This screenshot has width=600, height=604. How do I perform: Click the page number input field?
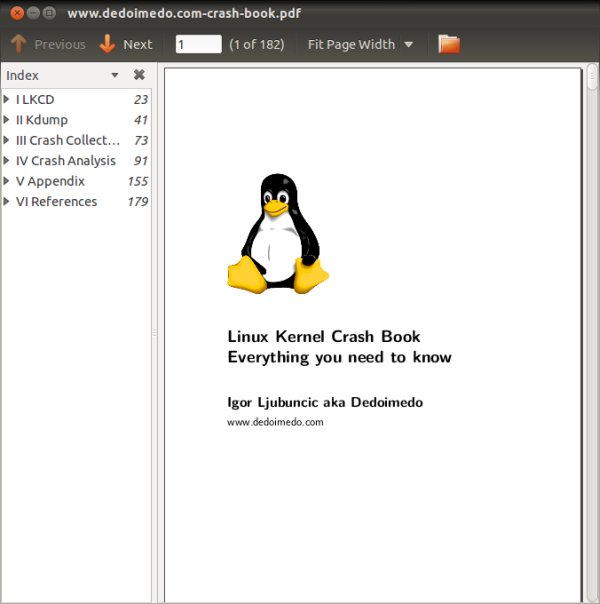point(198,44)
